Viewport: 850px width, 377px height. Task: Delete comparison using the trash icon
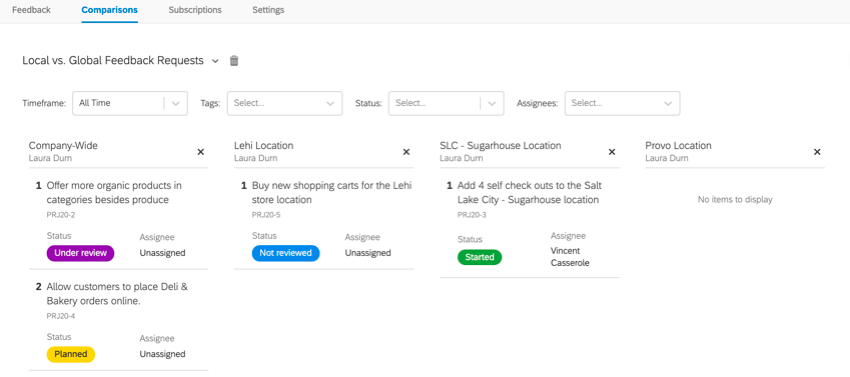[x=234, y=61]
